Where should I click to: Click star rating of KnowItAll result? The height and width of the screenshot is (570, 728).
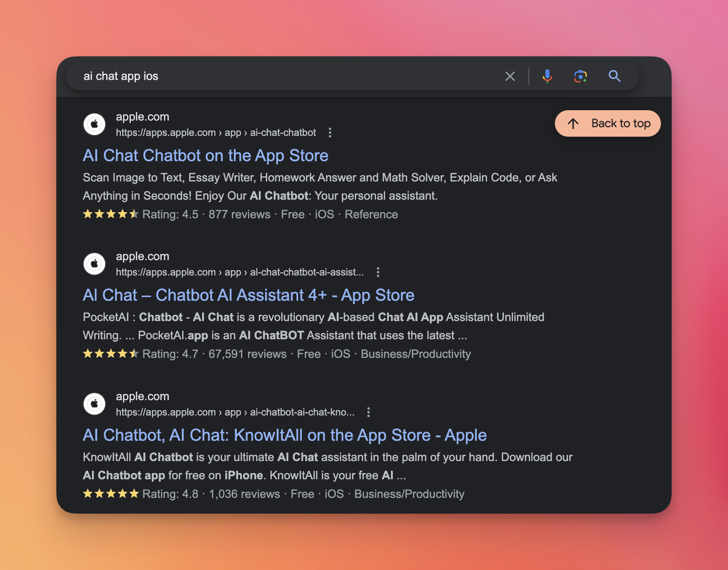(x=111, y=494)
